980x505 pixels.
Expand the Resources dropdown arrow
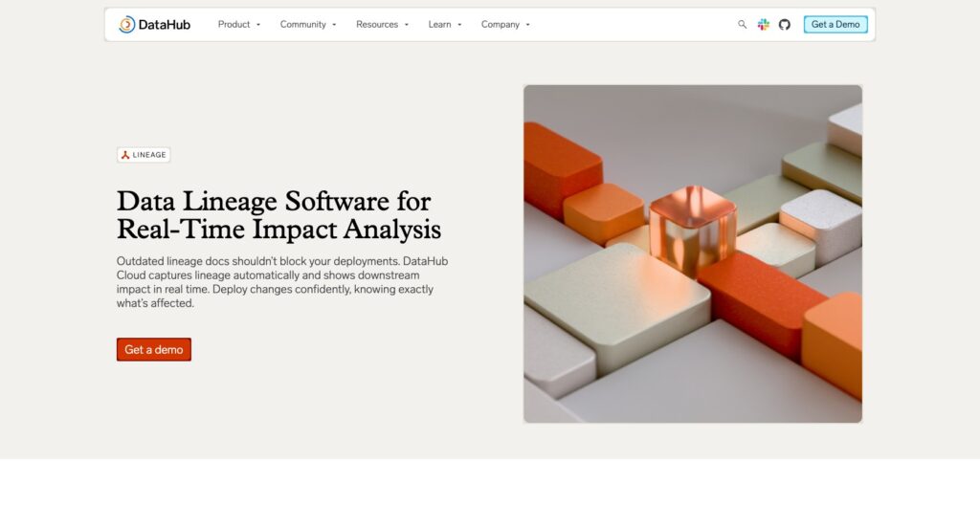click(x=406, y=25)
